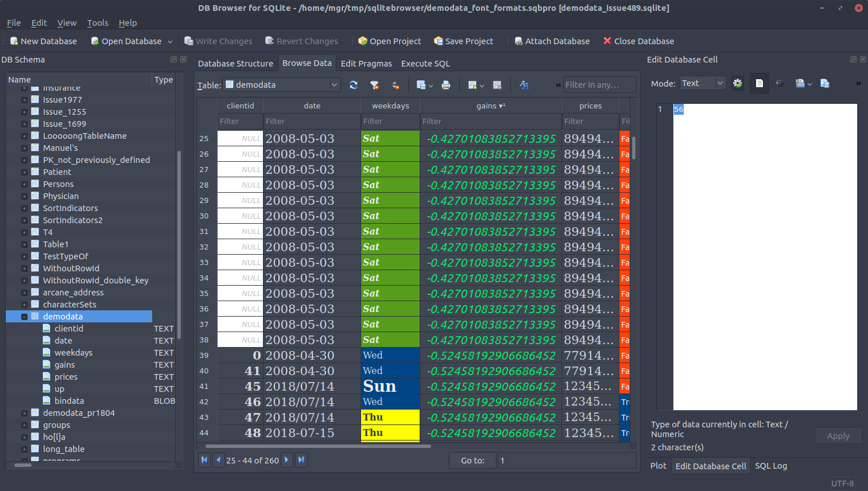Open Project from the toolbar
The image size is (868, 491).
tap(389, 41)
